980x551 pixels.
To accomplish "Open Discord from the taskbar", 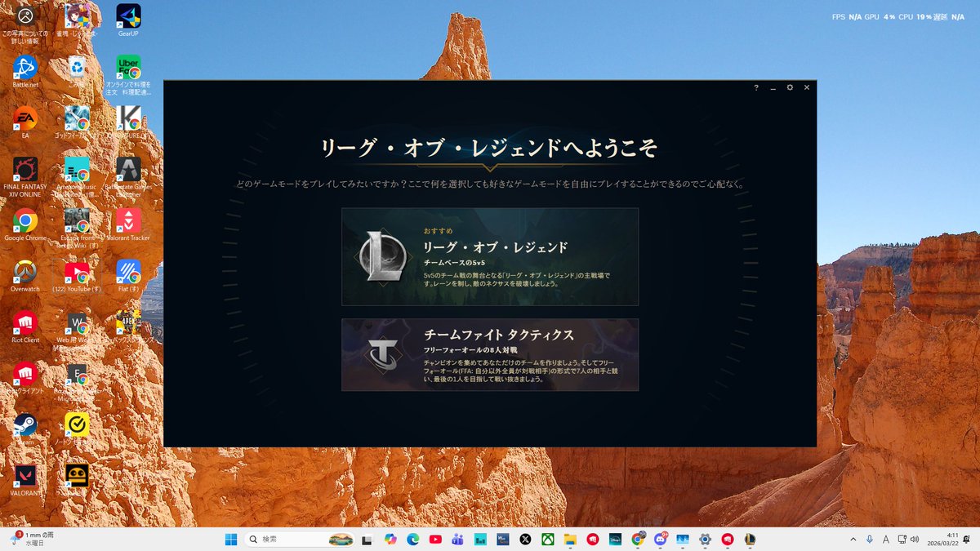I will tap(659, 539).
